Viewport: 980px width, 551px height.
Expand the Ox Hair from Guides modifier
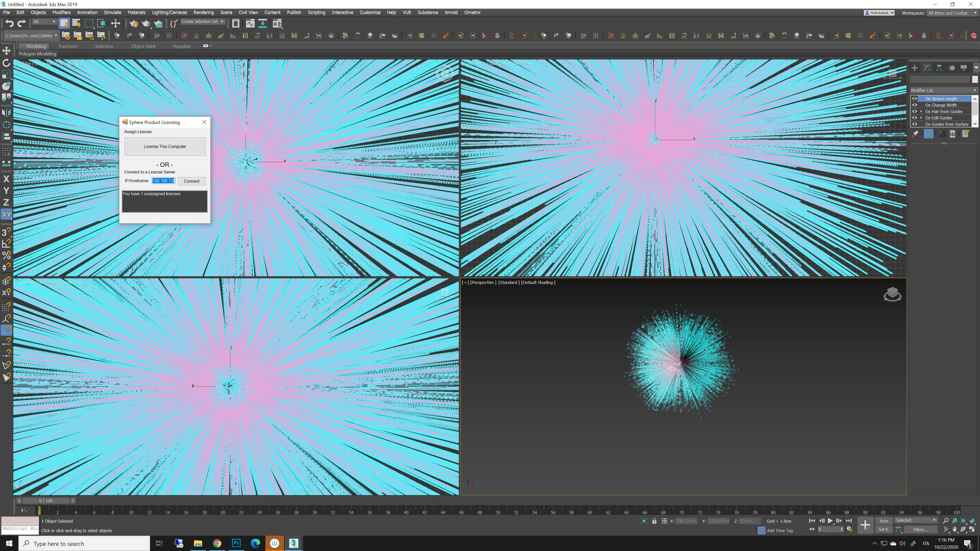coord(921,112)
